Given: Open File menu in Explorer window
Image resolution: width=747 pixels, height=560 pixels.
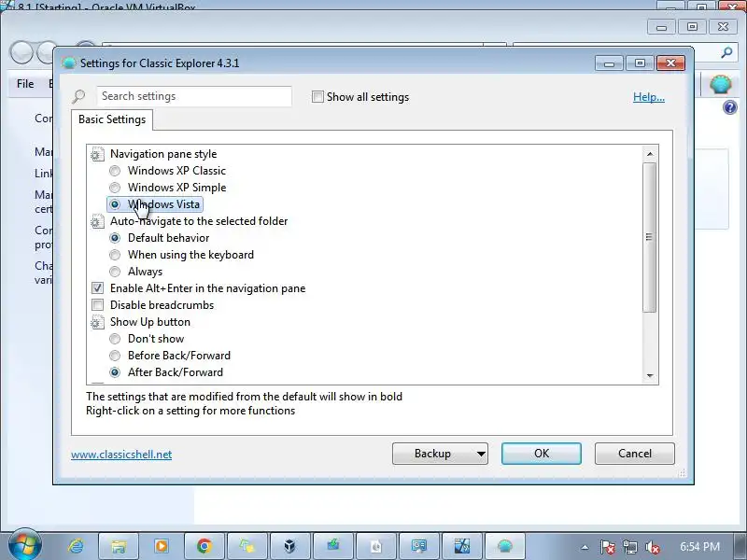Looking at the screenshot, I should click(x=25, y=84).
